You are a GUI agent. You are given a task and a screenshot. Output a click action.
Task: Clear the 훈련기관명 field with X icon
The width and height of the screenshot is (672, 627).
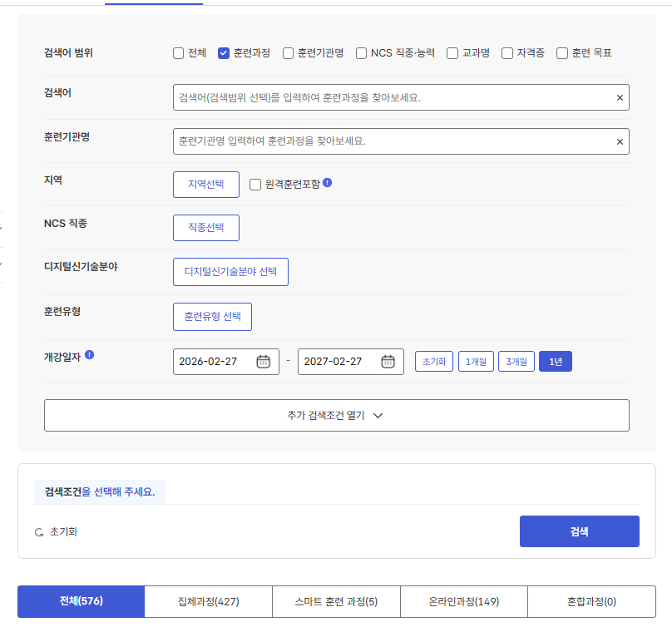(x=620, y=142)
